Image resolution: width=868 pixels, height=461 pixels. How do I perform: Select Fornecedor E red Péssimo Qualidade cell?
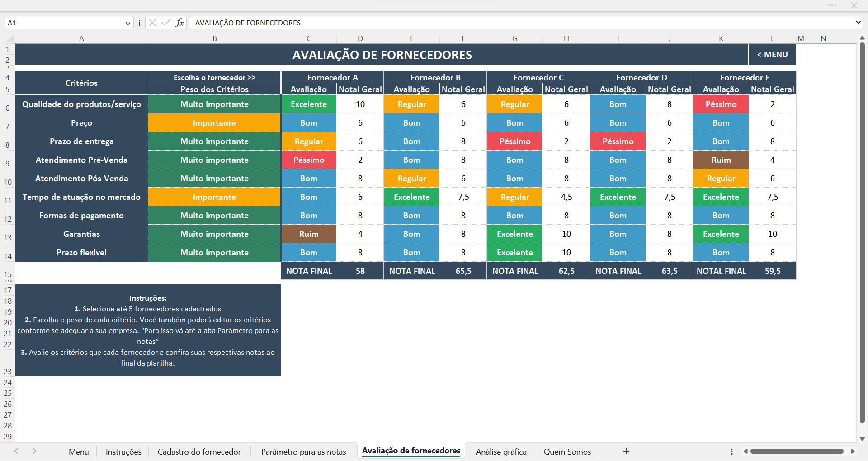pyautogui.click(x=721, y=104)
